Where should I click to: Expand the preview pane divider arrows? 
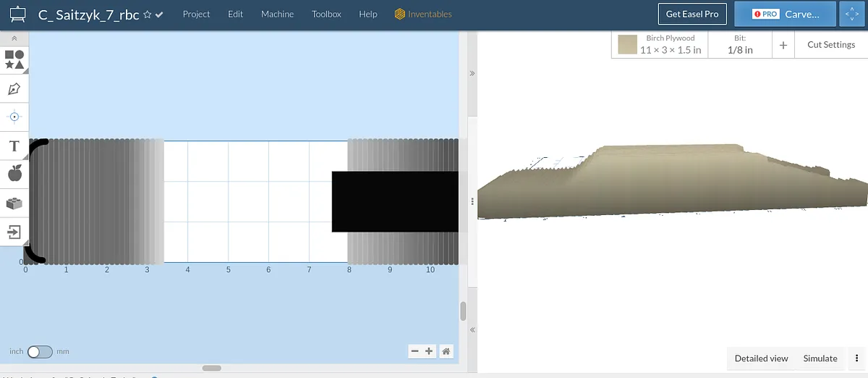click(x=472, y=73)
